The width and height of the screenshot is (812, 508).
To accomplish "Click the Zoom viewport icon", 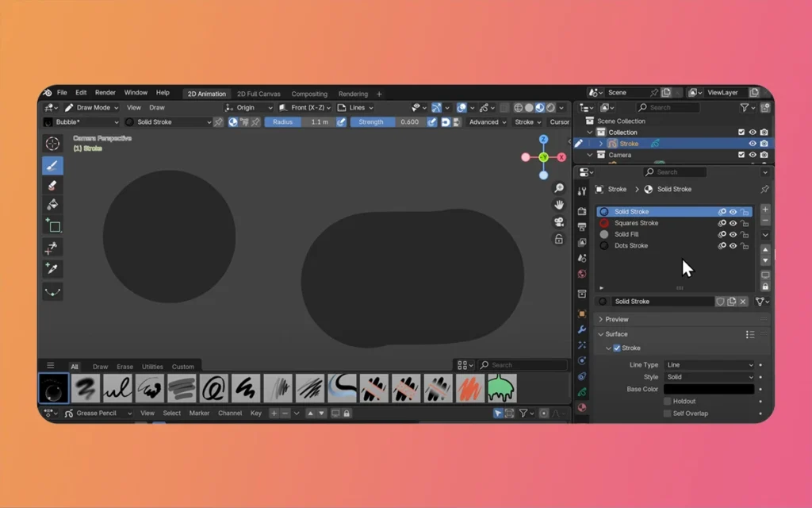I will coord(559,188).
